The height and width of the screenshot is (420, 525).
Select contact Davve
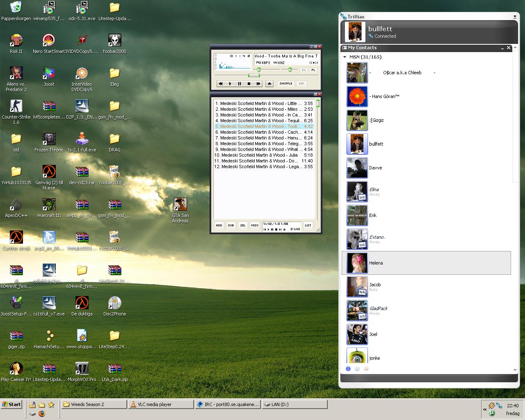[427, 168]
